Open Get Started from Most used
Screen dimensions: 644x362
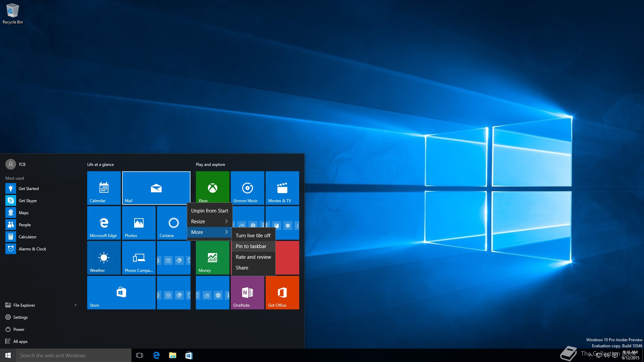(42, 188)
